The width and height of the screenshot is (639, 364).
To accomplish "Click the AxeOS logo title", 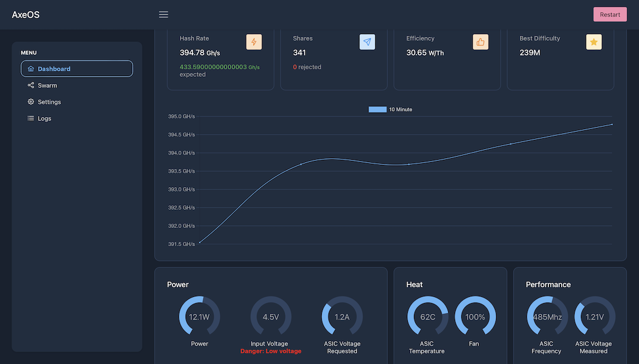I will point(26,15).
